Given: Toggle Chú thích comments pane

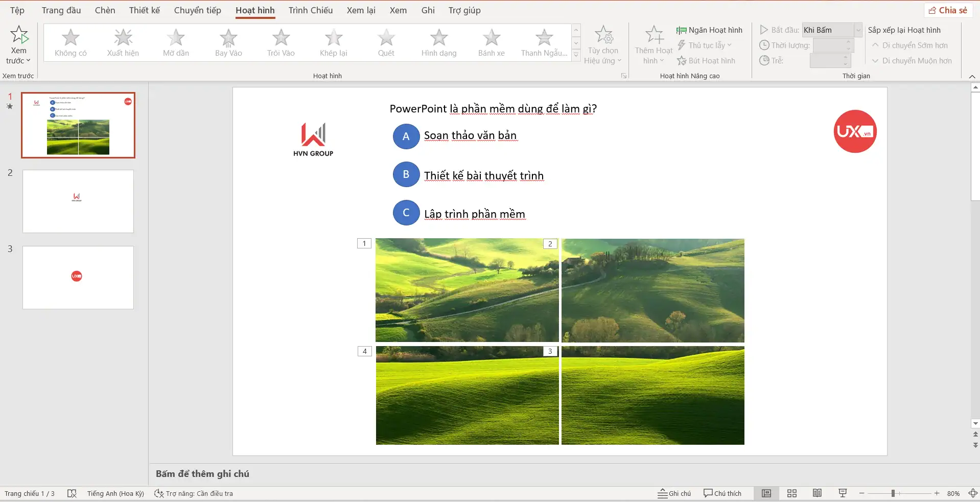Looking at the screenshot, I should (722, 493).
